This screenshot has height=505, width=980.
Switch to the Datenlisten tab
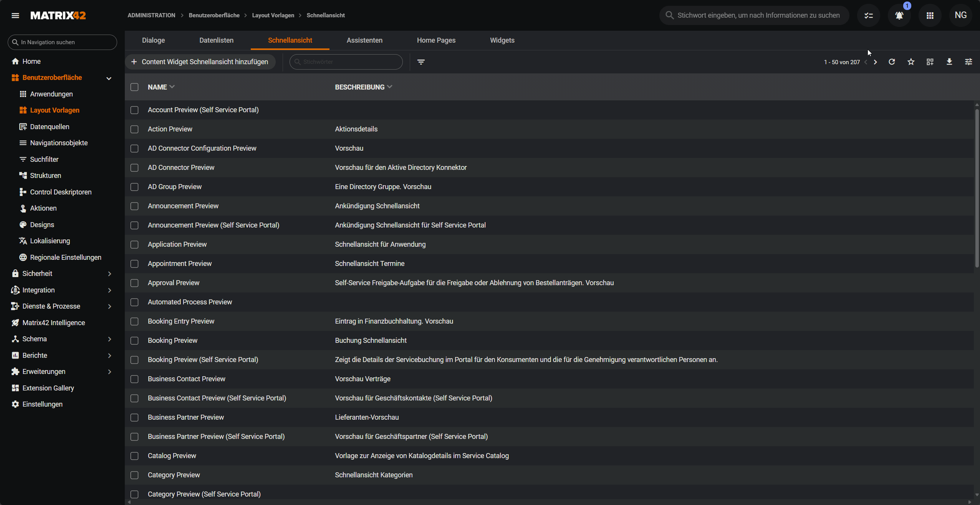(216, 40)
